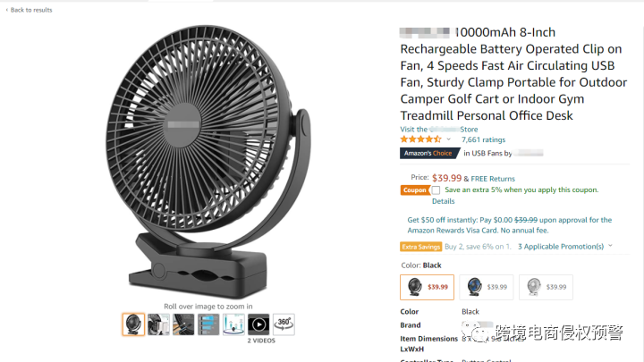Viewport: 644px width, 362px height.
Task: Go back to results
Action: (30, 10)
